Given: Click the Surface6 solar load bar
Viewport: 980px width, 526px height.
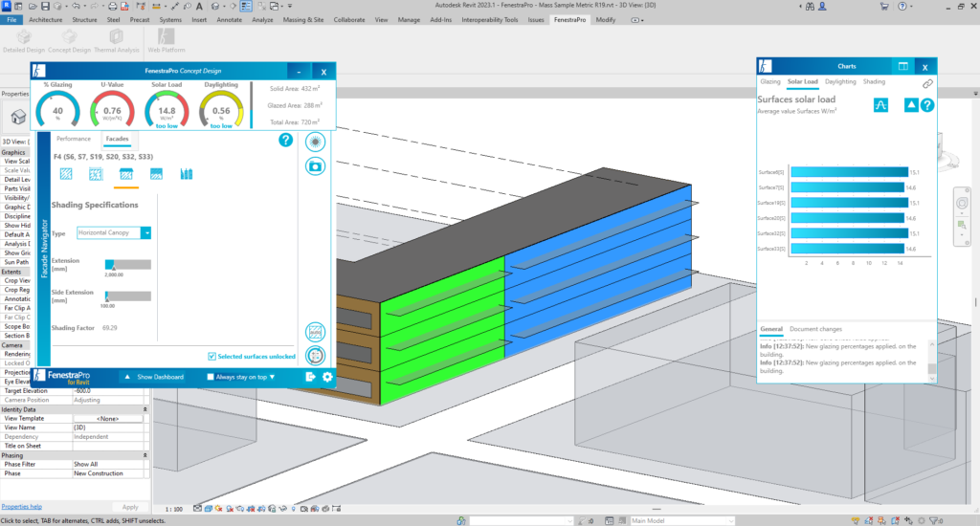Looking at the screenshot, I should [x=850, y=172].
